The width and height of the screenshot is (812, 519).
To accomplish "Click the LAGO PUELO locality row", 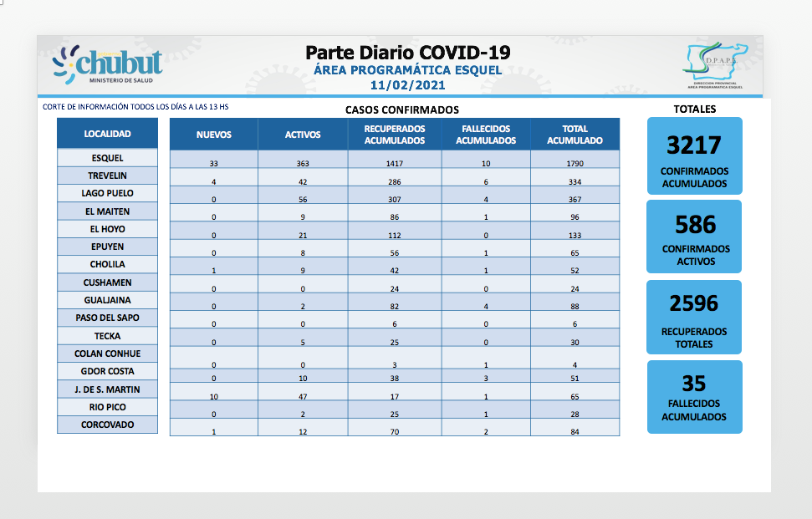I will click(x=107, y=193).
